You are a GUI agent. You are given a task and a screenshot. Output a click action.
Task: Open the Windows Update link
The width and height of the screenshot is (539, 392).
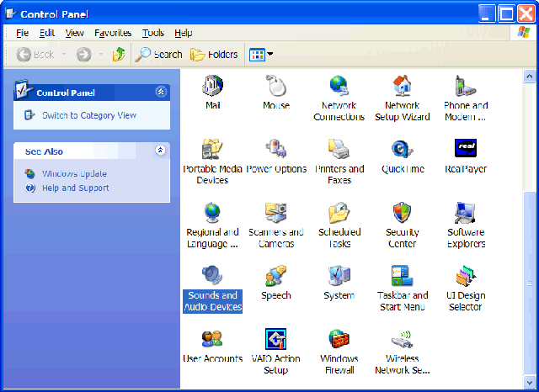pyautogui.click(x=74, y=173)
